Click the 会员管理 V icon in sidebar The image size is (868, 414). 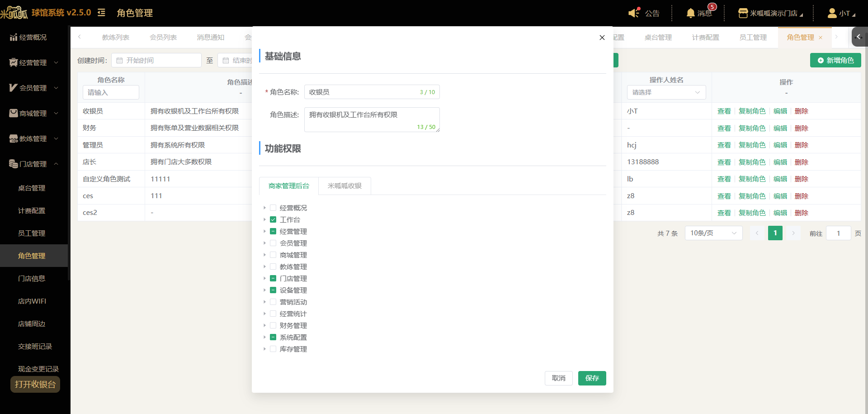pos(14,88)
